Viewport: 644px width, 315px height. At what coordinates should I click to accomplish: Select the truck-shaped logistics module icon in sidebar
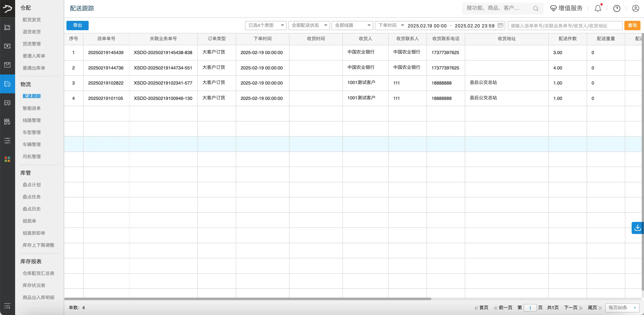[7, 84]
